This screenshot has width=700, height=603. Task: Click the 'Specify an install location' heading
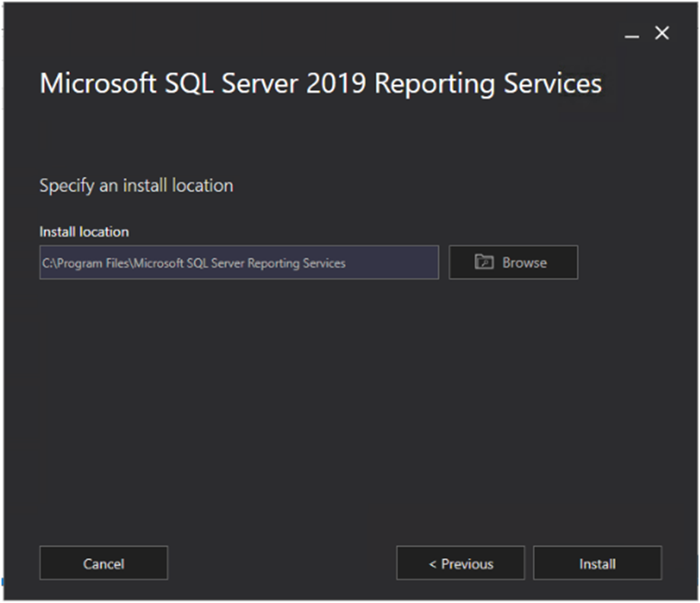pos(136,186)
